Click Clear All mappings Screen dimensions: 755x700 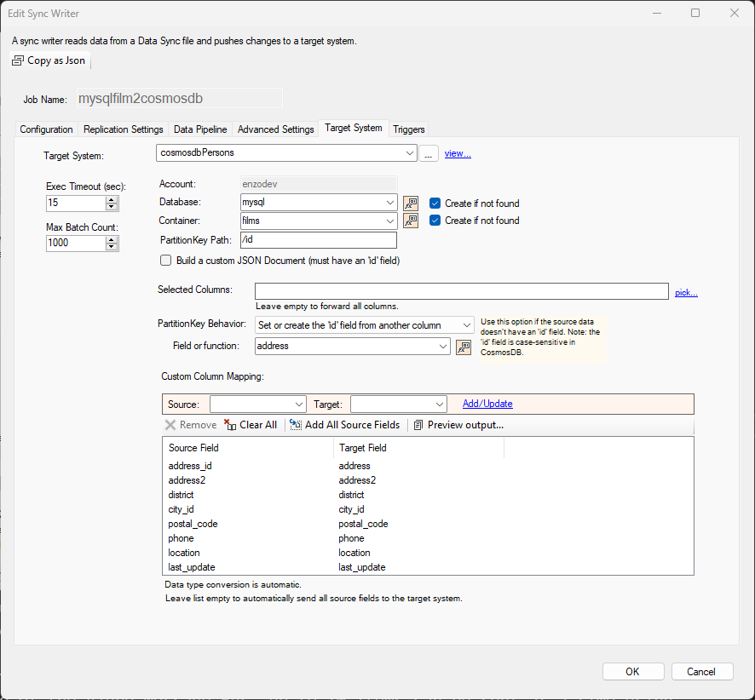click(x=251, y=425)
